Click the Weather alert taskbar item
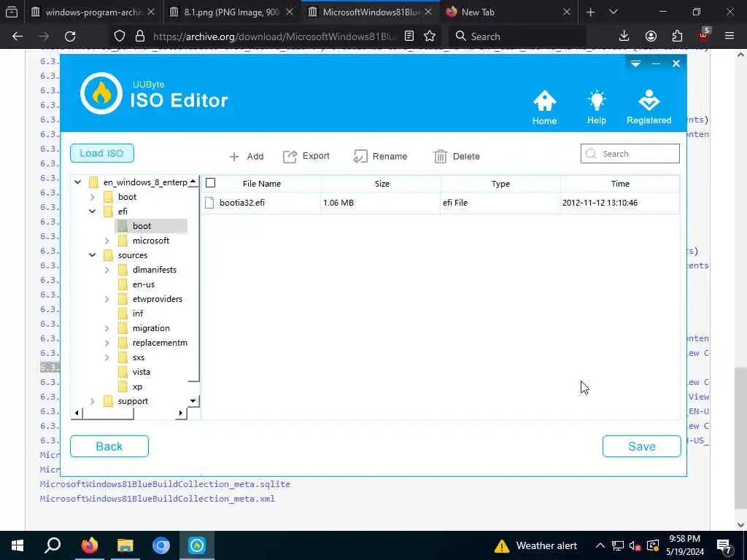 535,545
